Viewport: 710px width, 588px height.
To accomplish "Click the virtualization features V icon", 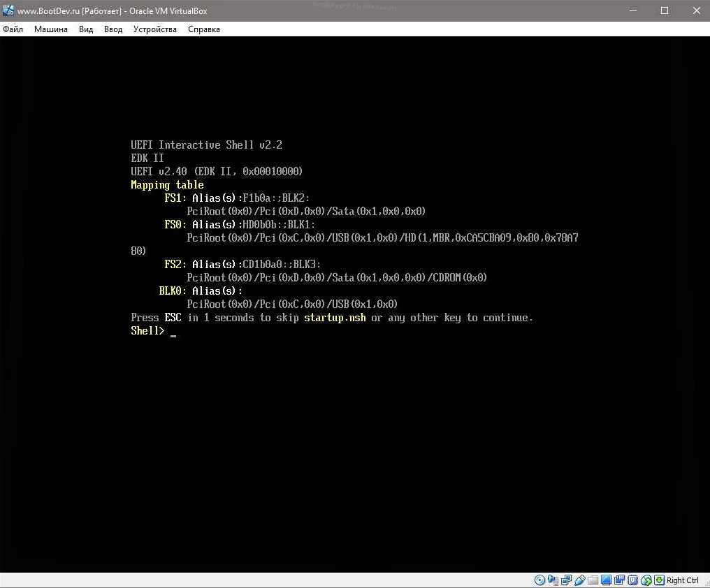I will tap(632, 580).
